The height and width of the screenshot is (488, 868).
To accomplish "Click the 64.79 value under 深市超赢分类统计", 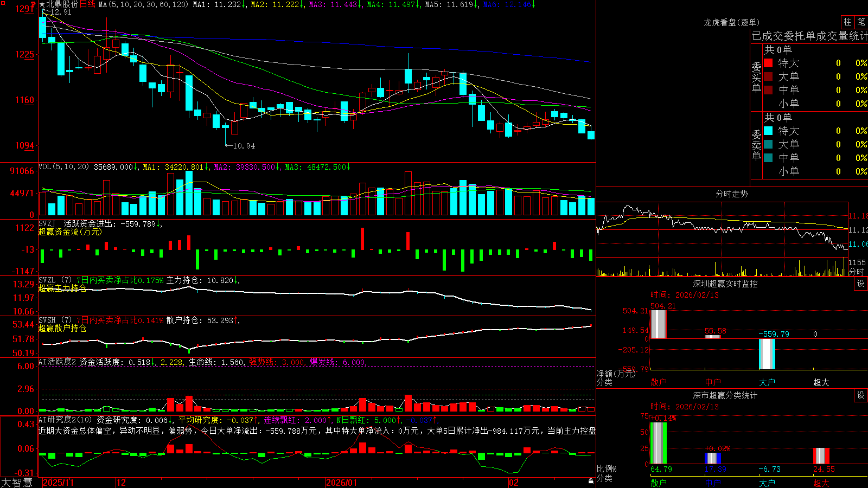I will (x=661, y=469).
